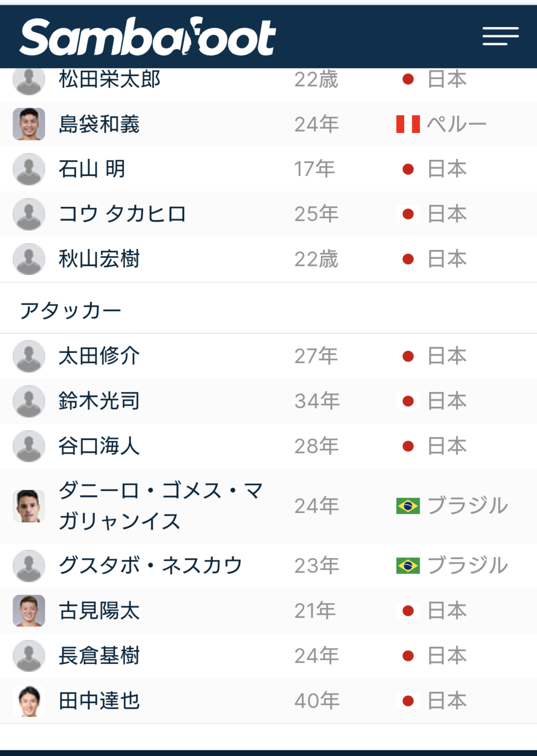Click Brazil flag beside グスタボ・ネスカウ
537x756 pixels.
click(x=408, y=566)
